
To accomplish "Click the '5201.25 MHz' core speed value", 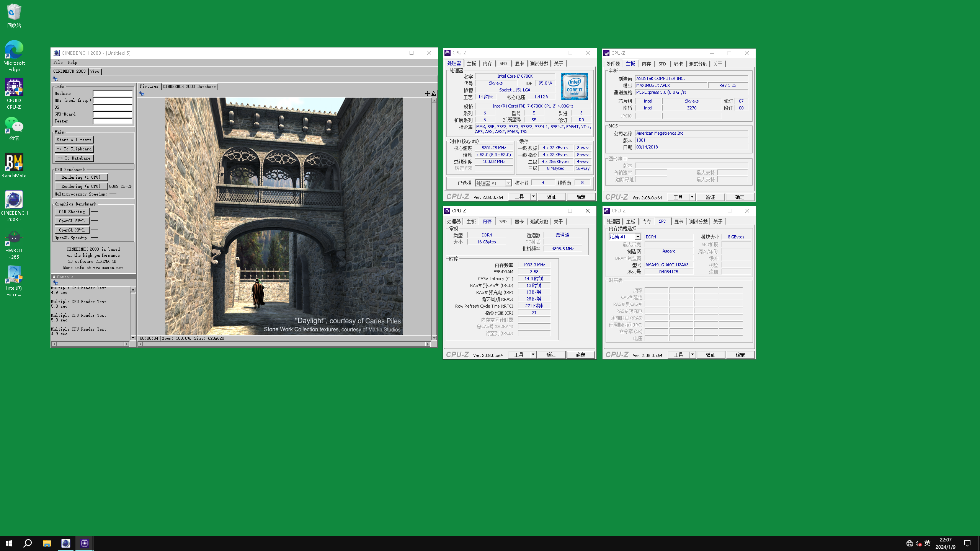I will click(x=494, y=148).
